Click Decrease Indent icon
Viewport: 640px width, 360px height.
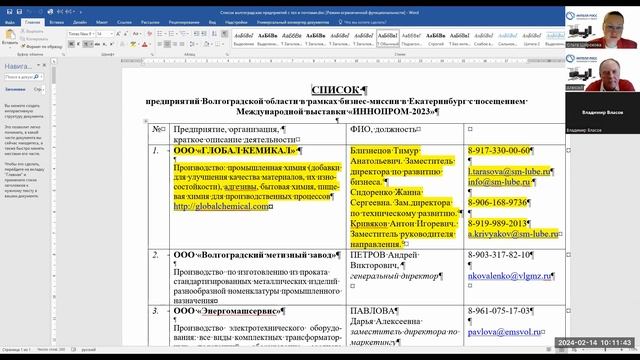point(197,34)
